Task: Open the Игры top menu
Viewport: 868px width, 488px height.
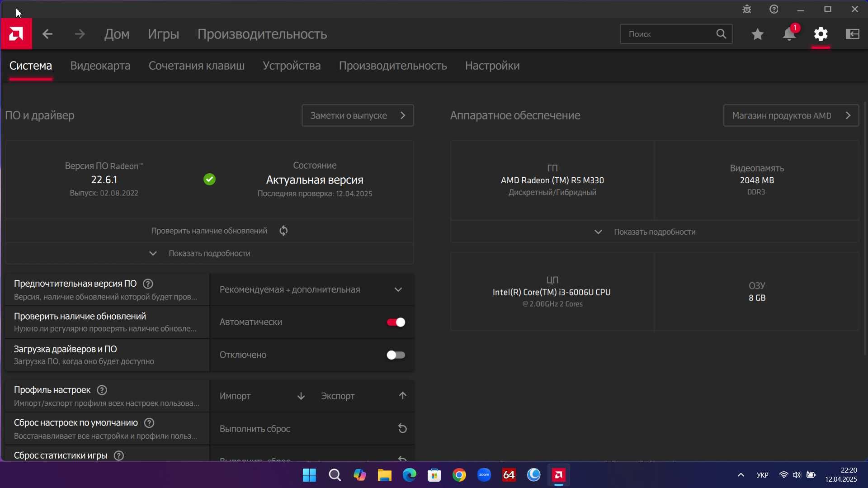Action: [164, 34]
